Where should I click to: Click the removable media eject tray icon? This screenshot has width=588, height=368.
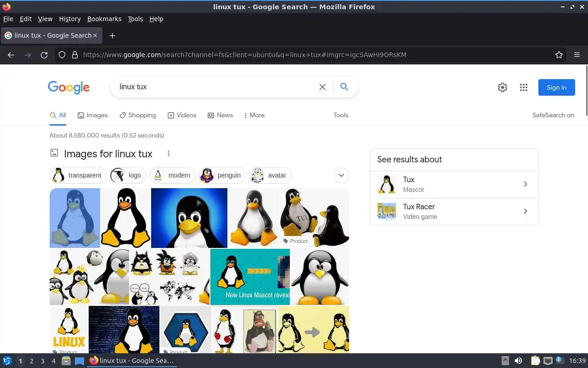(505, 361)
